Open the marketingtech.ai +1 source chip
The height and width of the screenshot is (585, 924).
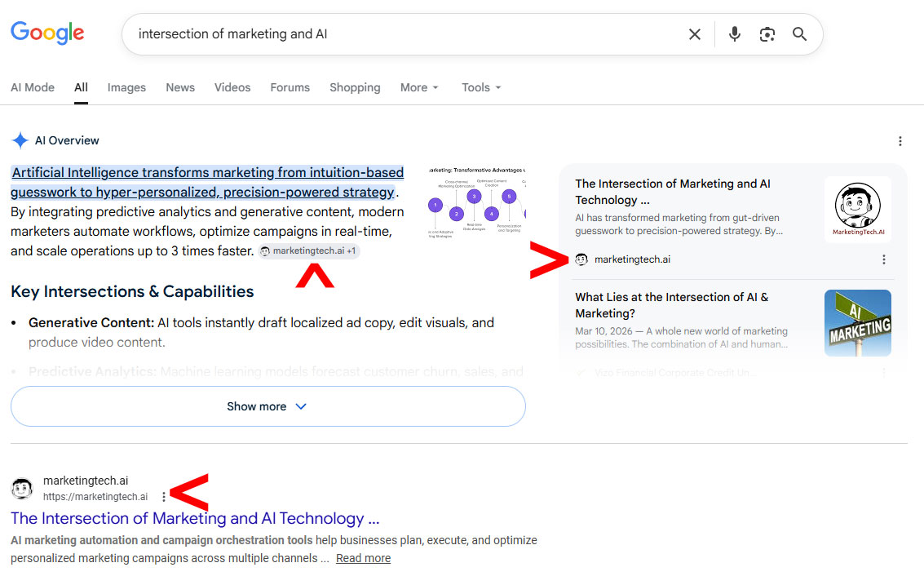point(309,250)
